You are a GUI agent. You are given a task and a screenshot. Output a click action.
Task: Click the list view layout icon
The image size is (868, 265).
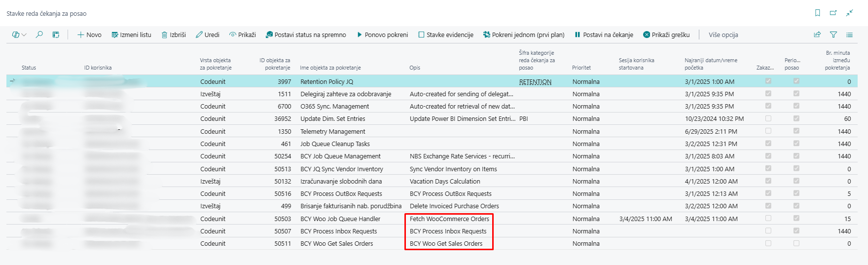click(x=849, y=35)
